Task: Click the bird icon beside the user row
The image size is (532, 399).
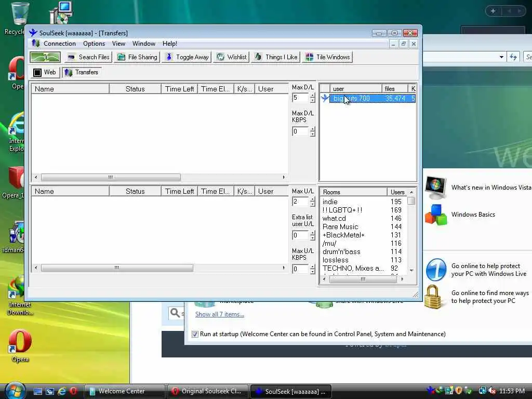Action: (x=325, y=98)
